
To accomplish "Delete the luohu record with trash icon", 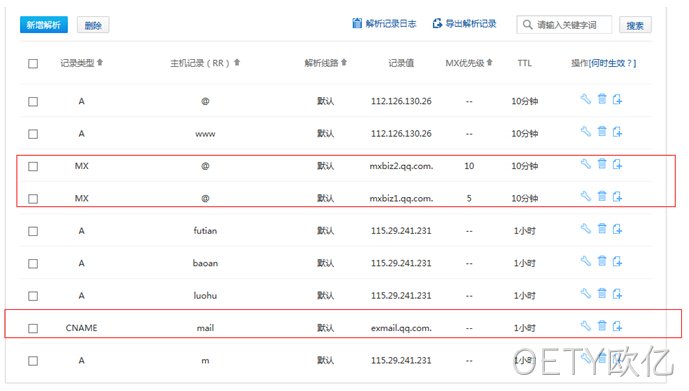I will pyautogui.click(x=602, y=293).
